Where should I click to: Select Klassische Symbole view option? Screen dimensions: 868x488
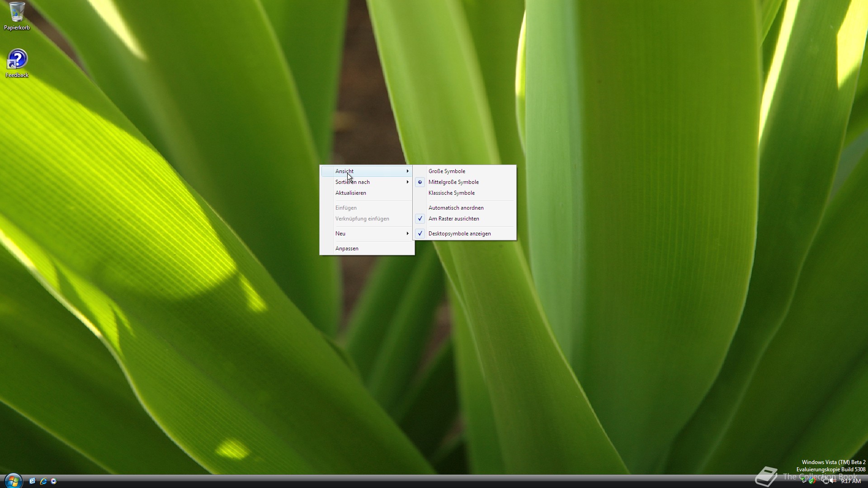(465, 193)
